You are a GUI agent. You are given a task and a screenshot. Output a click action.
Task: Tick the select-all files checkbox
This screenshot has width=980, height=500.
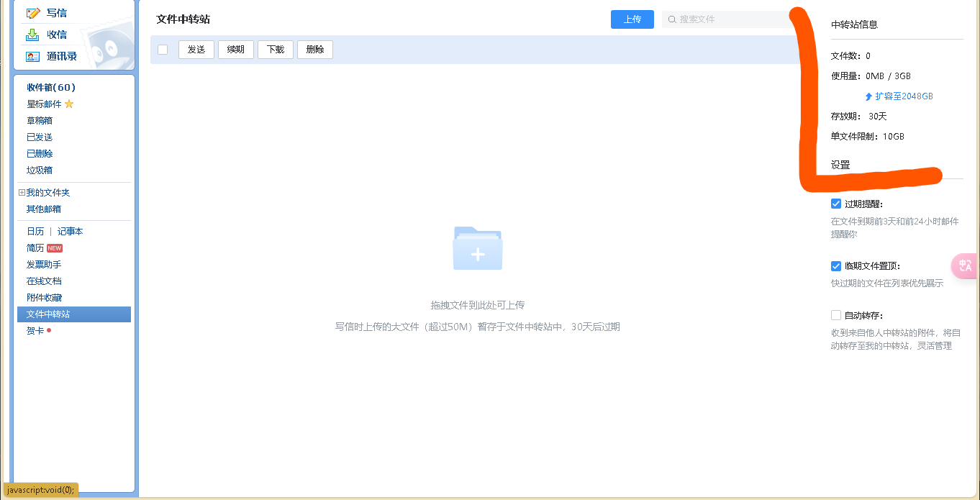(163, 50)
